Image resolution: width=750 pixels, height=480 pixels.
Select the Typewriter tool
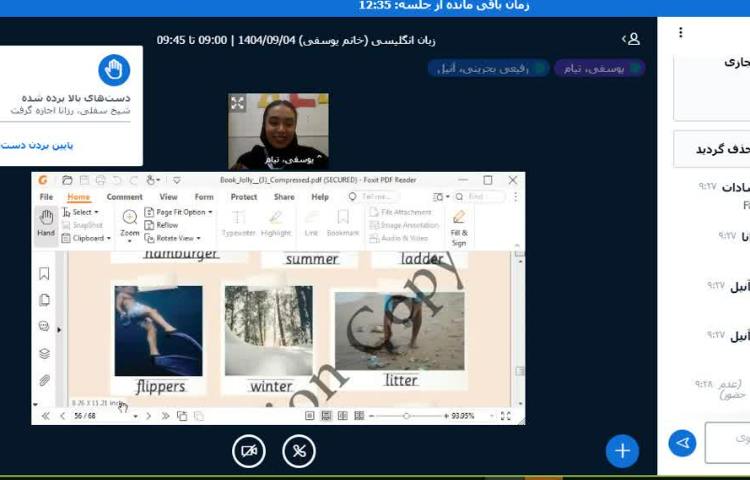[x=238, y=224]
